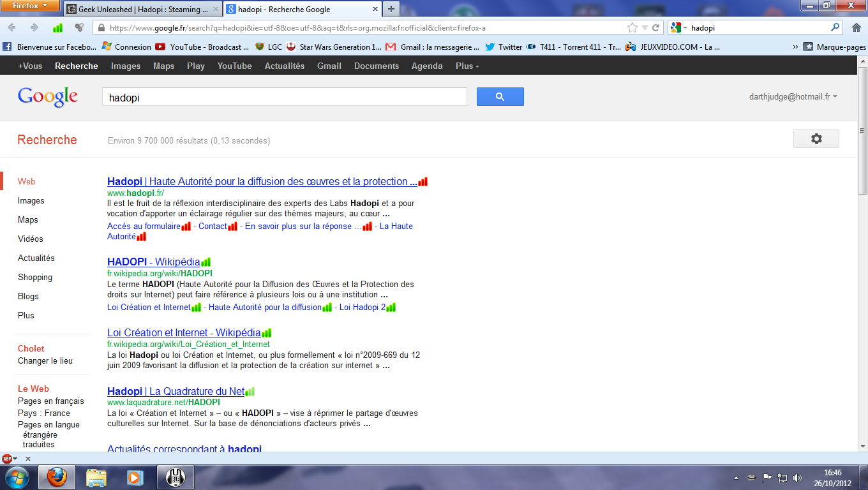Click red rating bars after Accès au formulaire
The width and height of the screenshot is (868, 490).
pos(186,226)
